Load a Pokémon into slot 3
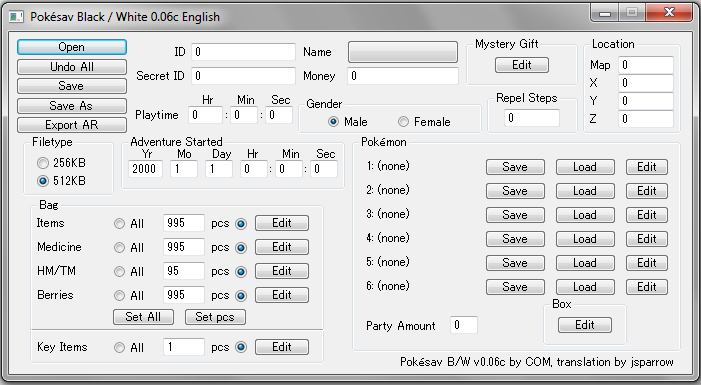Viewport: 701px width, 385px height. 585,215
